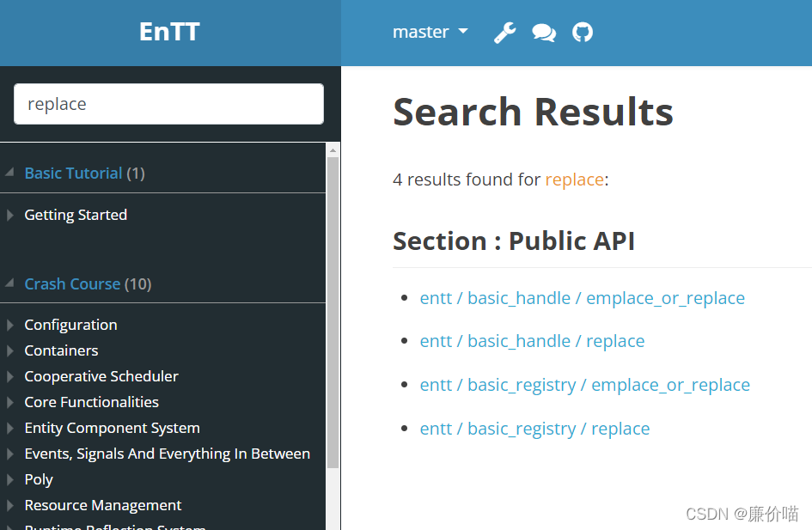Image resolution: width=812 pixels, height=530 pixels.
Task: Click the sidebar scrollbar up arrow
Action: pos(333,150)
